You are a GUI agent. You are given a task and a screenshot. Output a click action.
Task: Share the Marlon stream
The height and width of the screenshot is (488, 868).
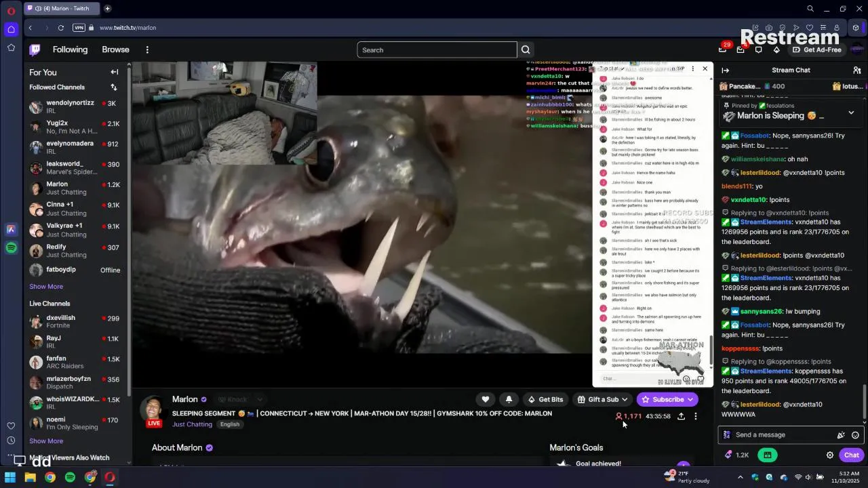pyautogui.click(x=681, y=416)
